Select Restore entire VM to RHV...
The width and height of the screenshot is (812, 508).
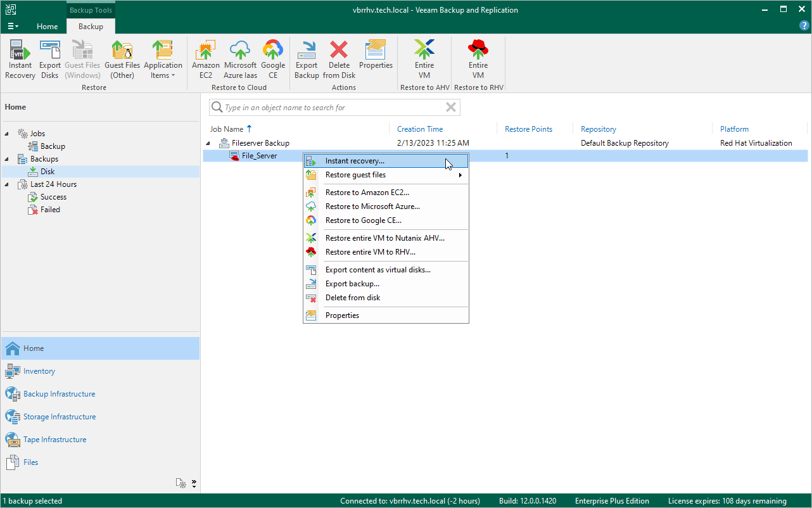pyautogui.click(x=386, y=252)
